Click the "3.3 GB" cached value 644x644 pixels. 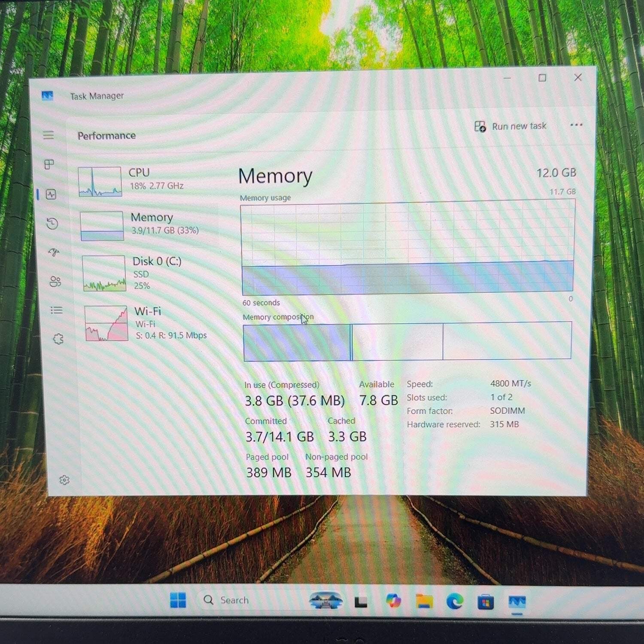347,437
